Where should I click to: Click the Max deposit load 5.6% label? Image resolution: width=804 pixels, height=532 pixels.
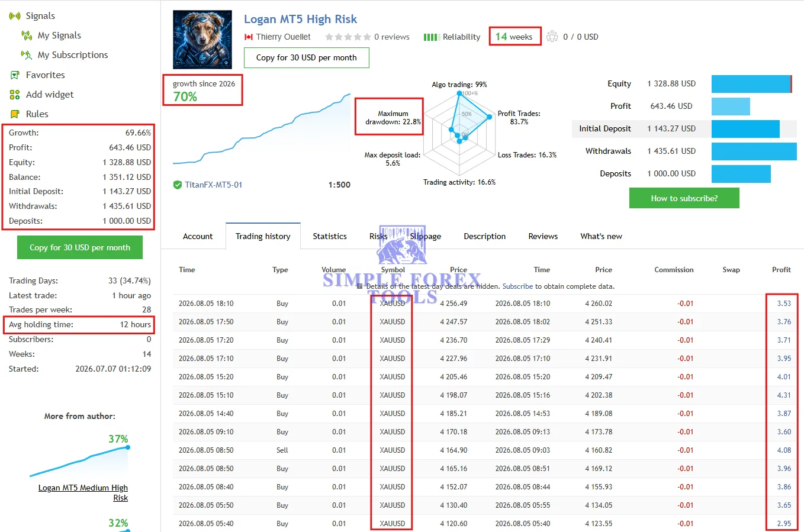(393, 159)
